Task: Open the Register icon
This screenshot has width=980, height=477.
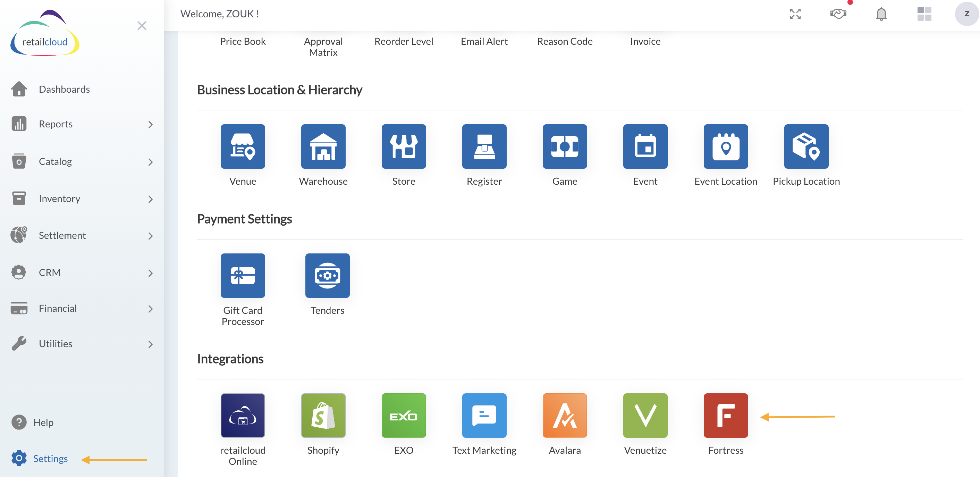Action: tap(484, 147)
